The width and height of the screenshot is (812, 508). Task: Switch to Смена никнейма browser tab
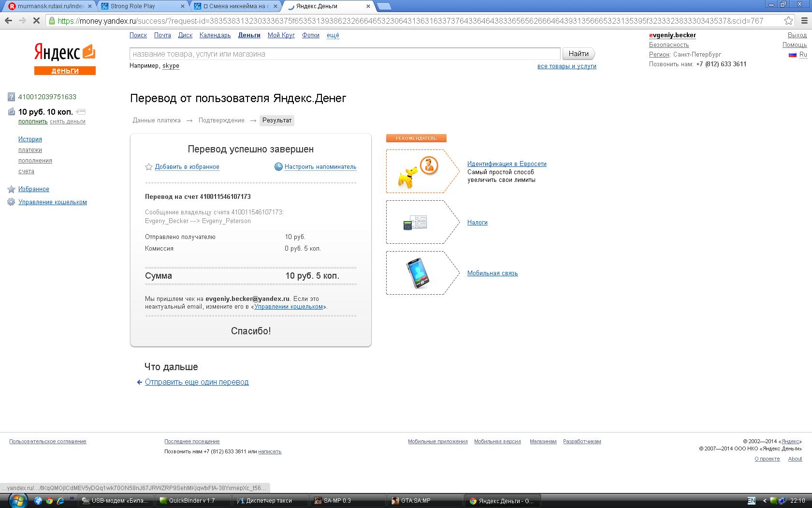(235, 6)
